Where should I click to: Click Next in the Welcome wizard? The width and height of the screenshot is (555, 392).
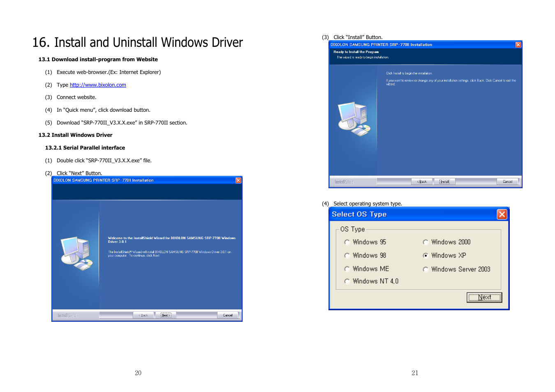tap(166, 315)
